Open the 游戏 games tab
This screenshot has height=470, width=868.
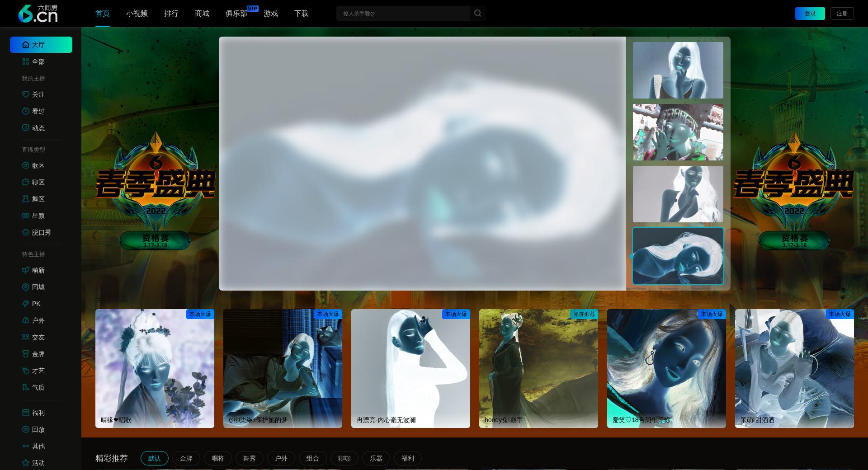click(271, 14)
